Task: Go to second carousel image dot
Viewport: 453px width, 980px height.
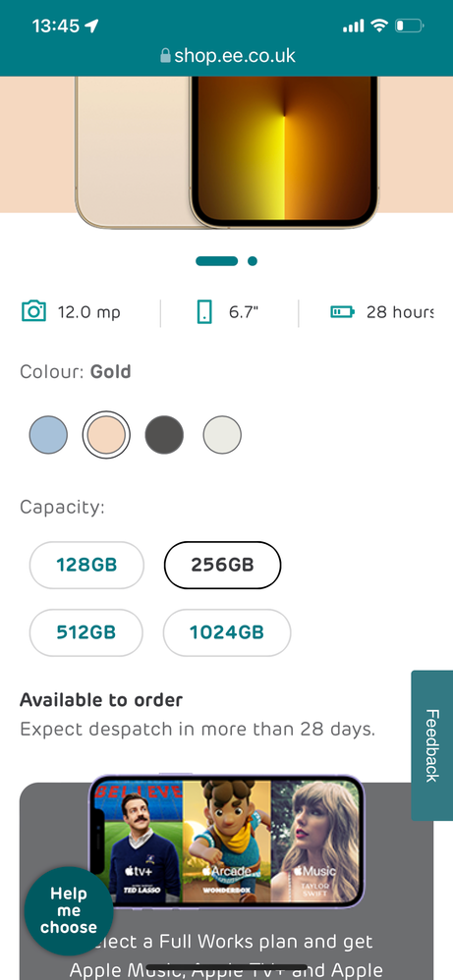Action: point(253,261)
